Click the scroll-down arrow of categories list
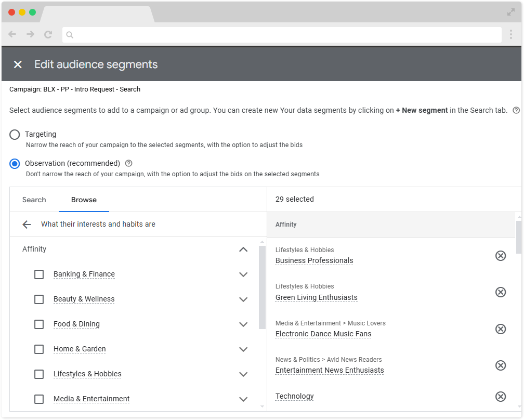The image size is (524, 420). pos(262,406)
